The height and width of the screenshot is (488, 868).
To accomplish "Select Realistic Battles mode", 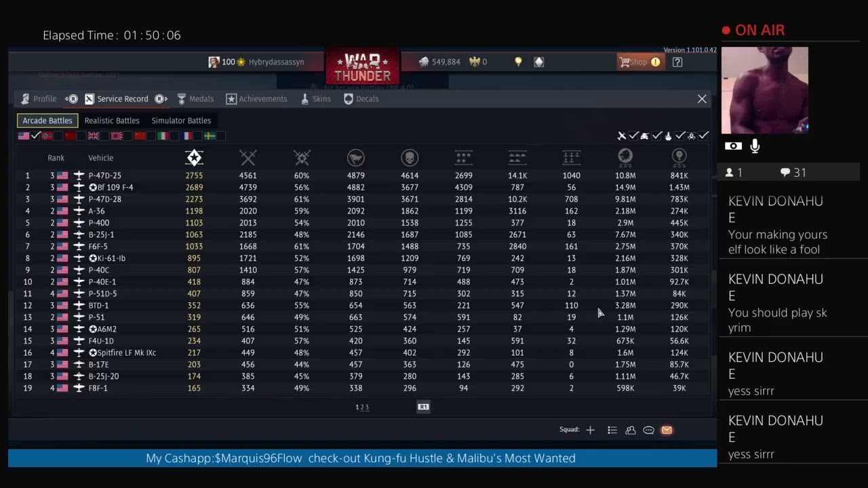I will pos(112,121).
